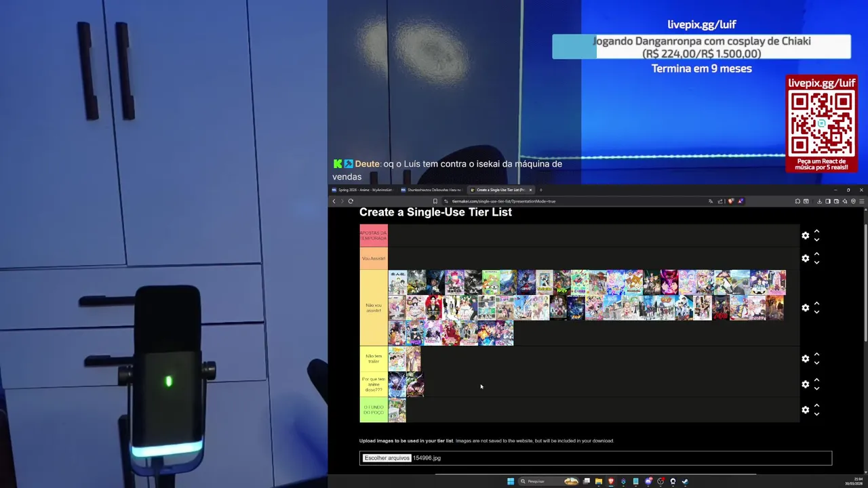Click the APOSTAS DA TEMPORADA tier label

coord(374,235)
